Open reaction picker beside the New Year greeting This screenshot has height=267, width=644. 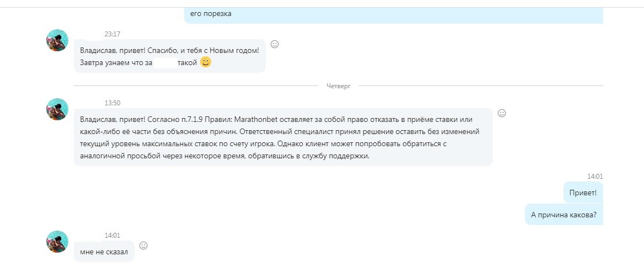click(x=275, y=44)
